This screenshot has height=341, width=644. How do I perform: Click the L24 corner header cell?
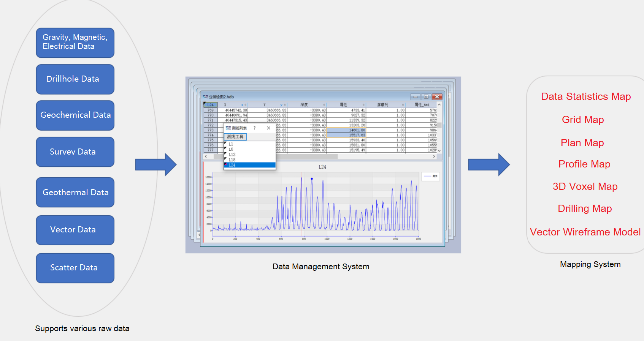211,105
